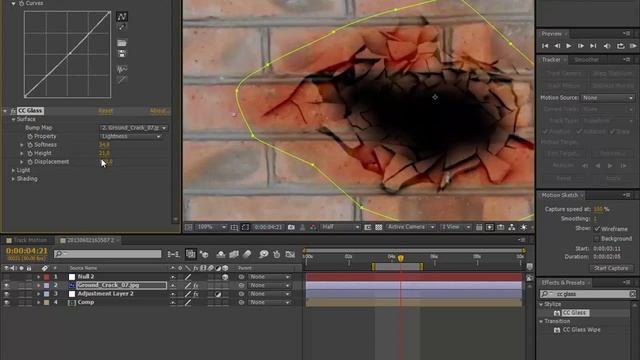Select the Effects & Presets tab
This screenshot has width=640, height=360.
[563, 282]
